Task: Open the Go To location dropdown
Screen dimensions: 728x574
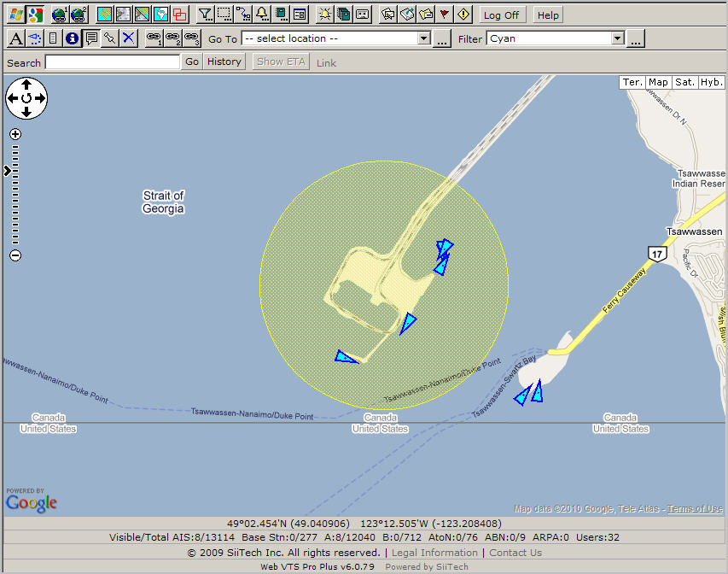Action: point(336,38)
